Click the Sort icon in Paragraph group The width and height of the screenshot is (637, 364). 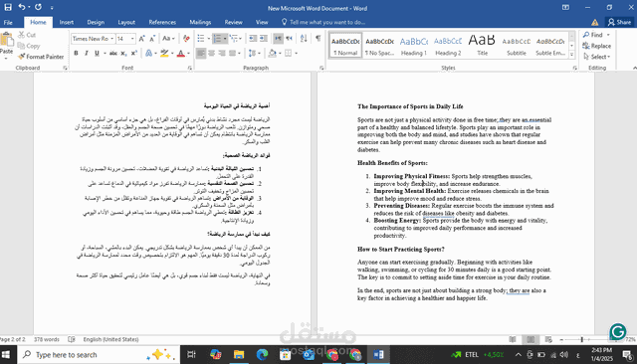tap(304, 38)
